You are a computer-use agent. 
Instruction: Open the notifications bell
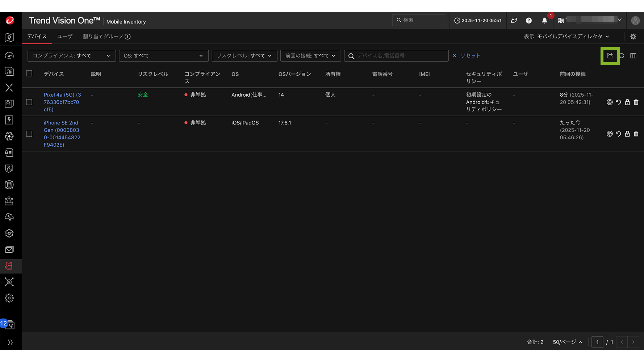pyautogui.click(x=544, y=21)
